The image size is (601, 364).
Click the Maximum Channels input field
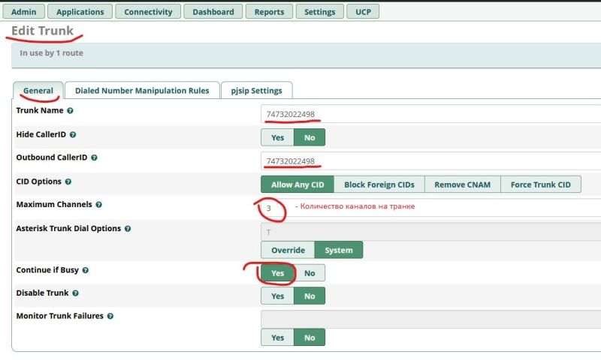[x=430, y=208]
